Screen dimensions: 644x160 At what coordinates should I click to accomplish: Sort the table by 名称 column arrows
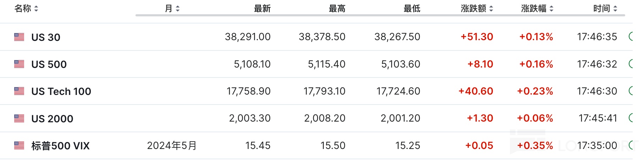pos(36,9)
